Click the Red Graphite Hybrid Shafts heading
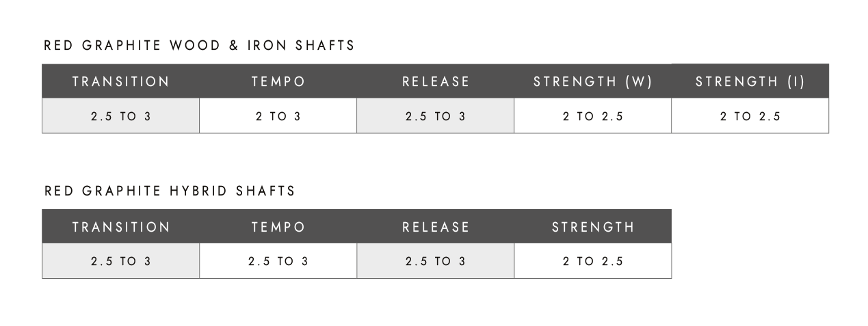This screenshot has height=326, width=868. point(170,191)
